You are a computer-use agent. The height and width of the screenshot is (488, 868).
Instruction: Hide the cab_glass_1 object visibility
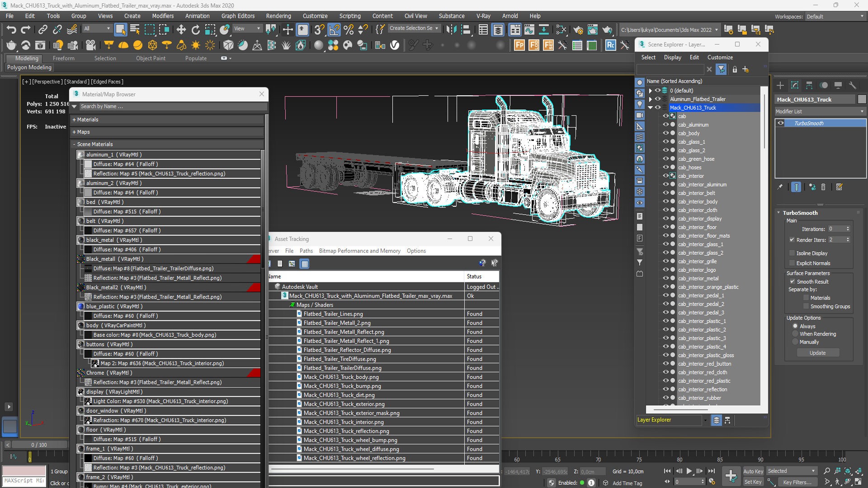point(665,142)
